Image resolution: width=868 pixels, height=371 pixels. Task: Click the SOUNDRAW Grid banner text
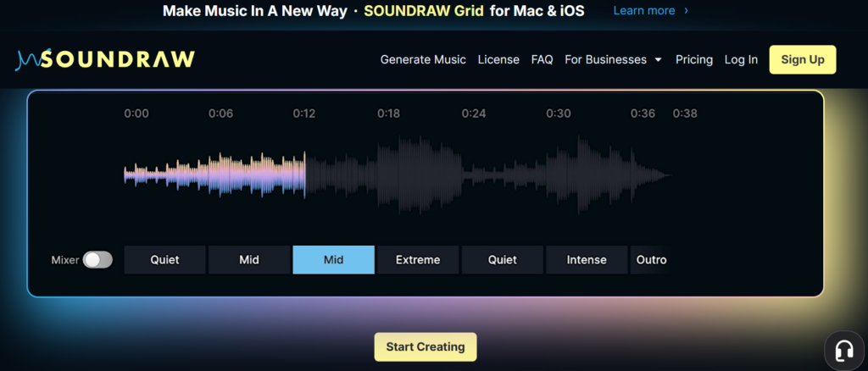pyautogui.click(x=424, y=10)
